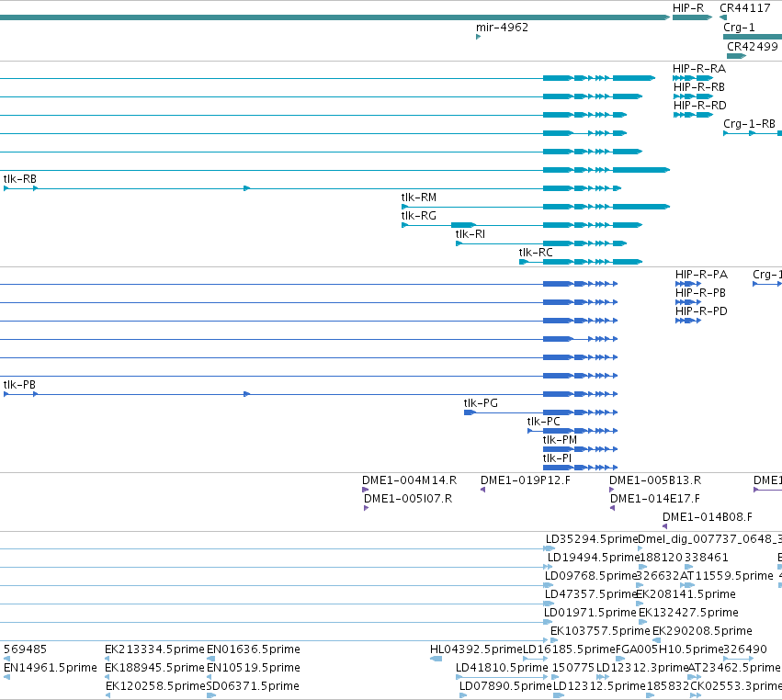Select the HIP-R gene feature
The height and width of the screenshot is (700, 782).
(x=692, y=17)
